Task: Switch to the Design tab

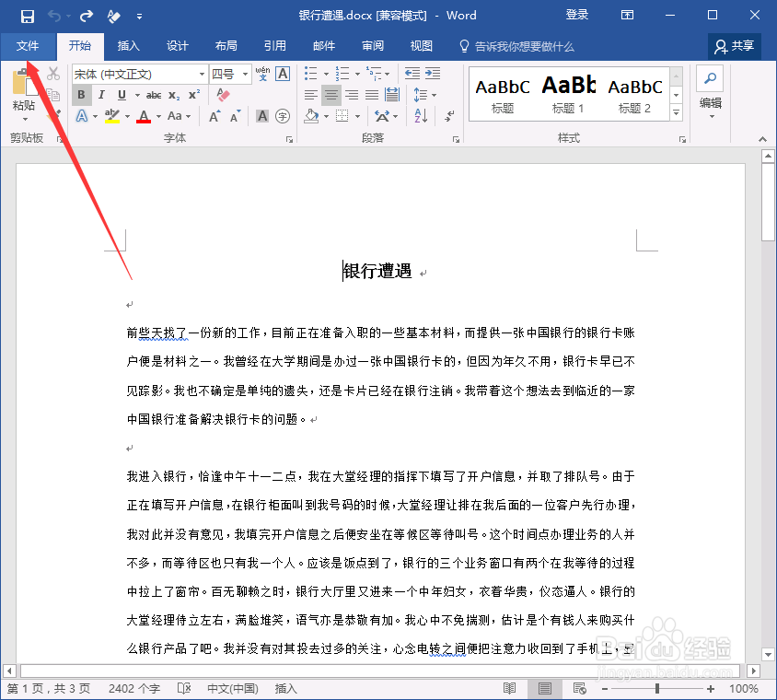Action: pos(178,46)
